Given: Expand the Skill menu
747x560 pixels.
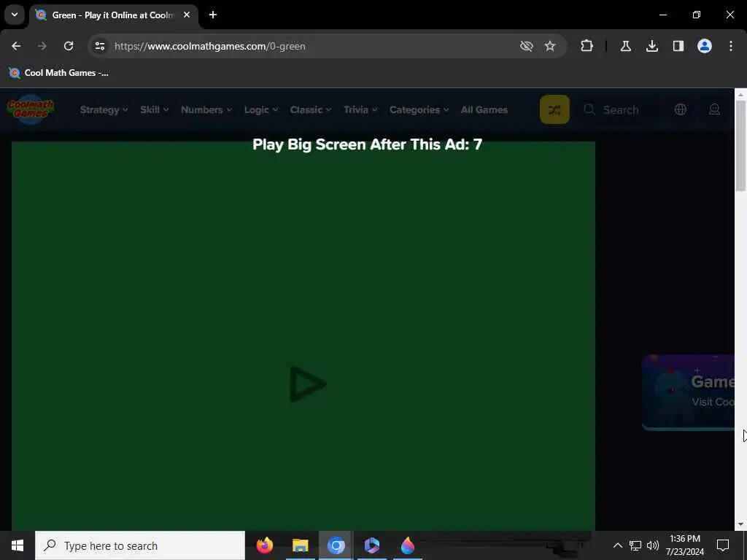Looking at the screenshot, I should click(x=155, y=110).
